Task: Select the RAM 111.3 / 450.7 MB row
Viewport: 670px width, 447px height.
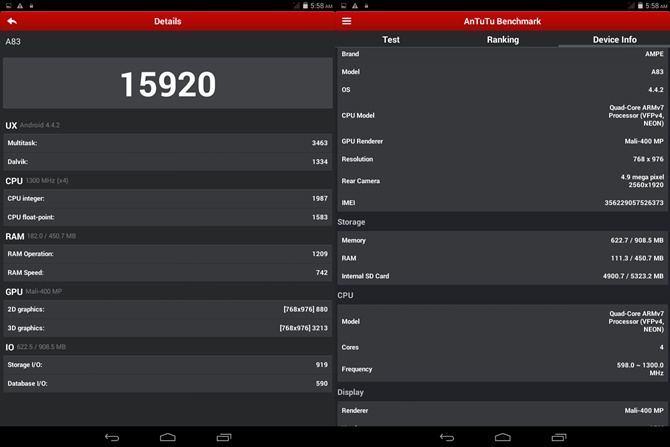Action: 502,258
